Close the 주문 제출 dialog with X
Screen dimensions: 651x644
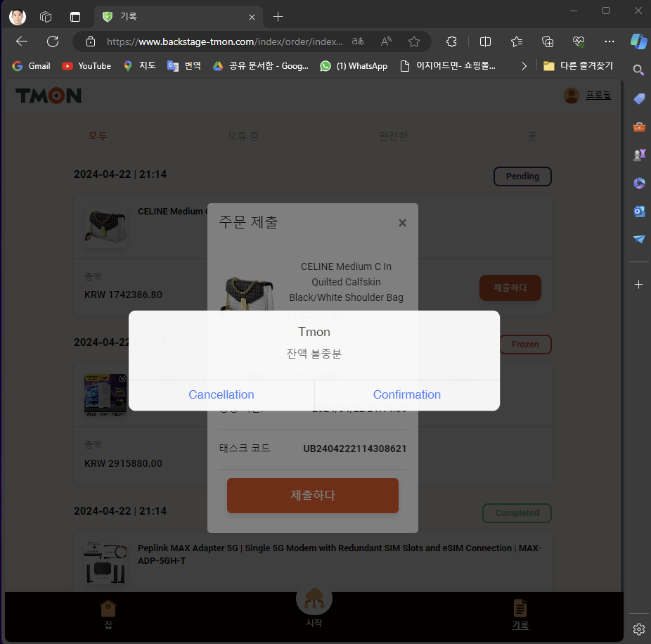coord(402,223)
